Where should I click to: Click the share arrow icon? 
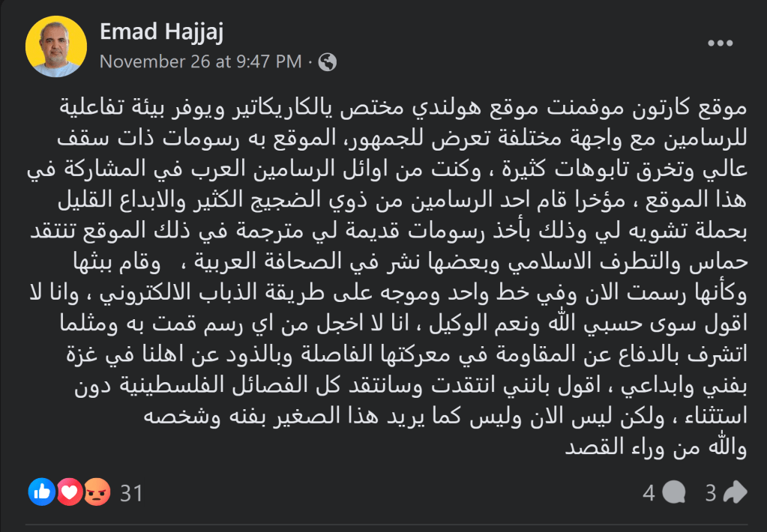pyautogui.click(x=736, y=492)
